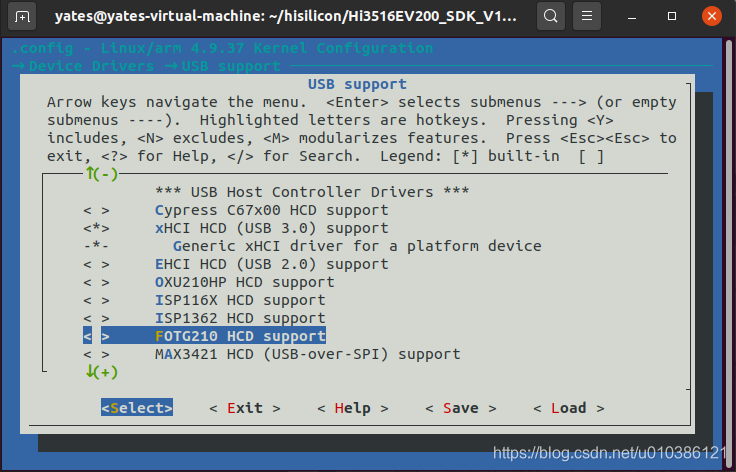Click the terminal vertical scrollbar

tap(728, 253)
